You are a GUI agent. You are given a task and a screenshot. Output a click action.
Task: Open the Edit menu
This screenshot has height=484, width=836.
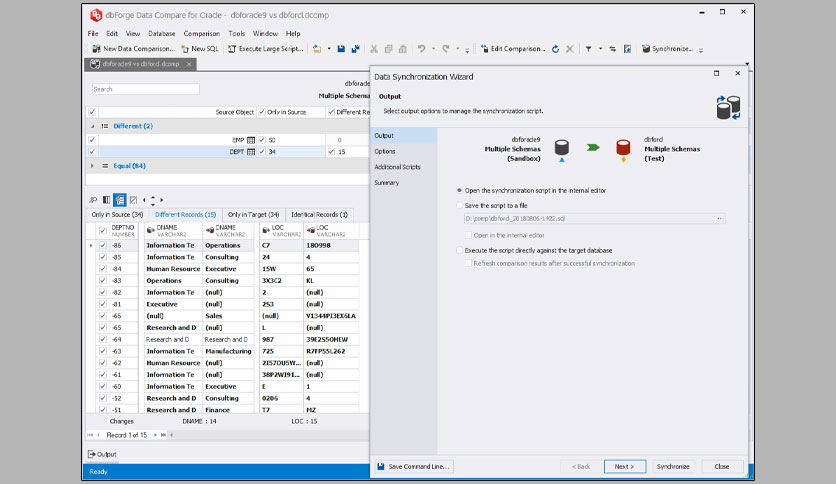click(x=112, y=33)
